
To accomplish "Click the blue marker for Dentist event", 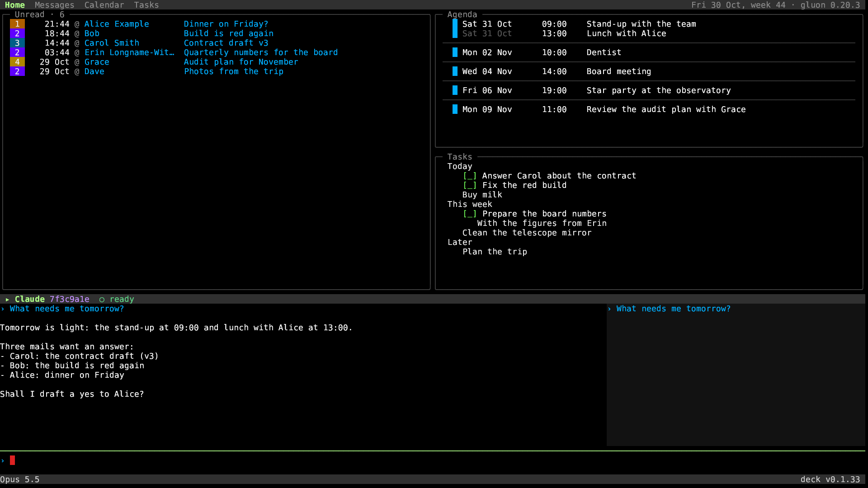I will tap(455, 52).
